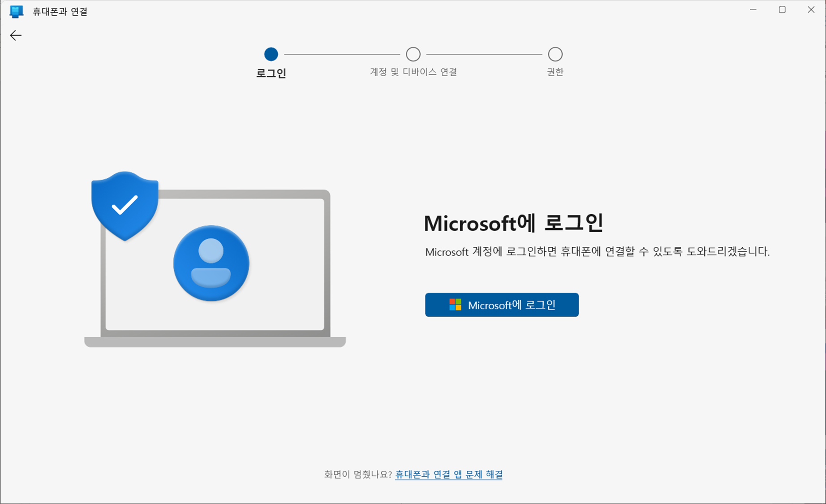Viewport: 826px width, 504px height.
Task: Select the 계정 및 디바이스 연결 step circle
Action: click(413, 54)
